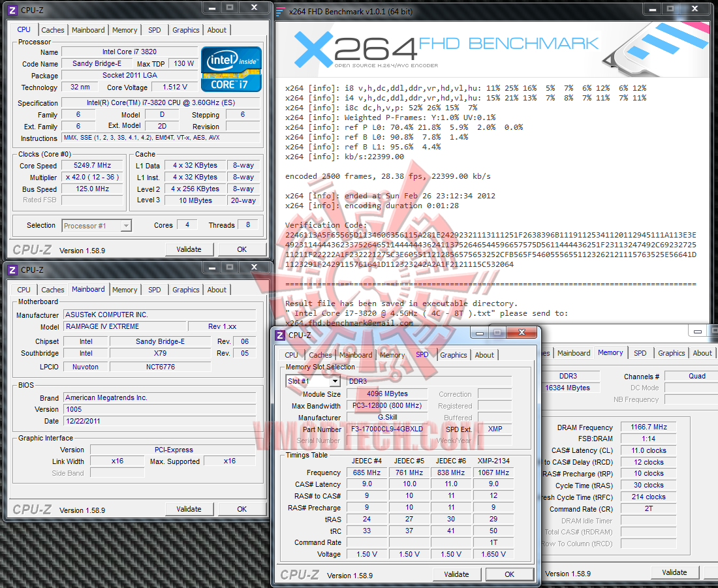This screenshot has height=588, width=718.
Task: Minimize the top CPU-Z CPU window
Action: [212, 8]
